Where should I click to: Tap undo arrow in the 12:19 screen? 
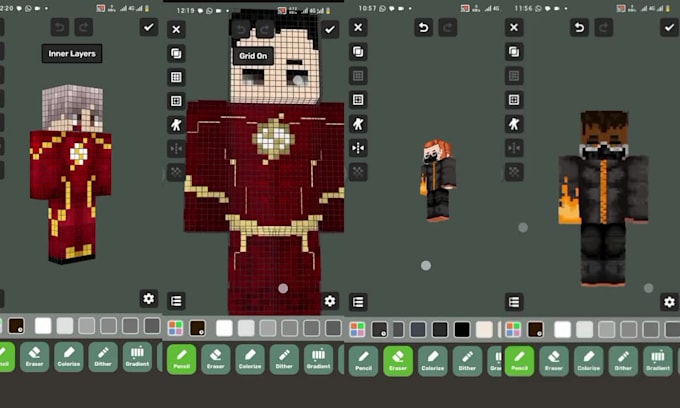click(241, 29)
